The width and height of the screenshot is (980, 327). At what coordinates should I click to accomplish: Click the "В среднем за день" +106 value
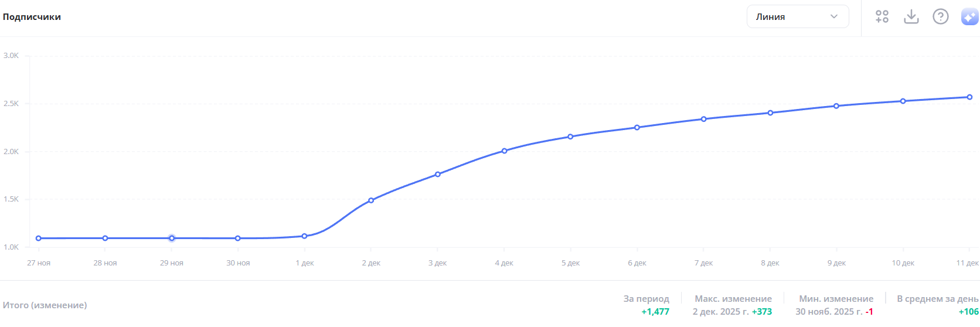point(968,312)
